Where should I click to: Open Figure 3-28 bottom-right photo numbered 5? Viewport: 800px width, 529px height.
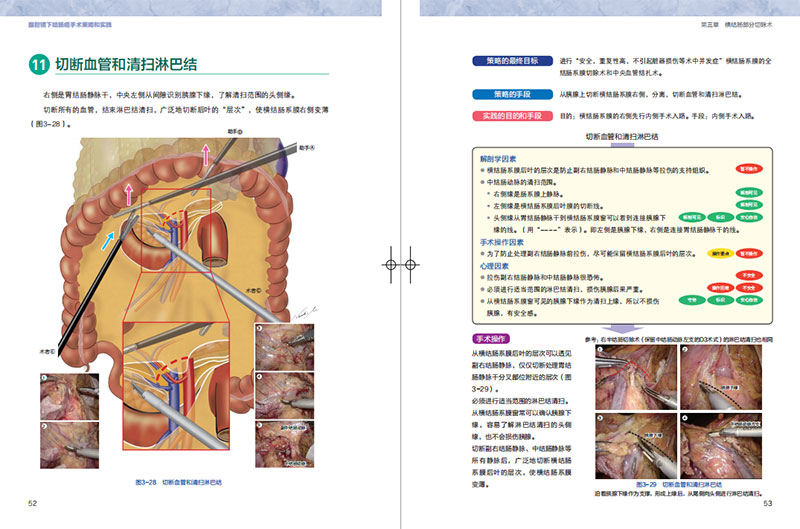coord(285,444)
